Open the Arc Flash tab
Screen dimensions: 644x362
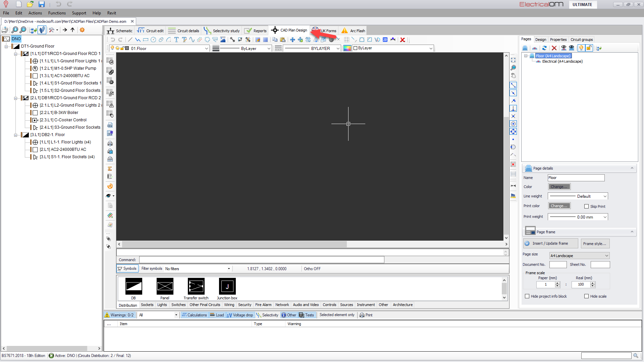click(x=353, y=31)
